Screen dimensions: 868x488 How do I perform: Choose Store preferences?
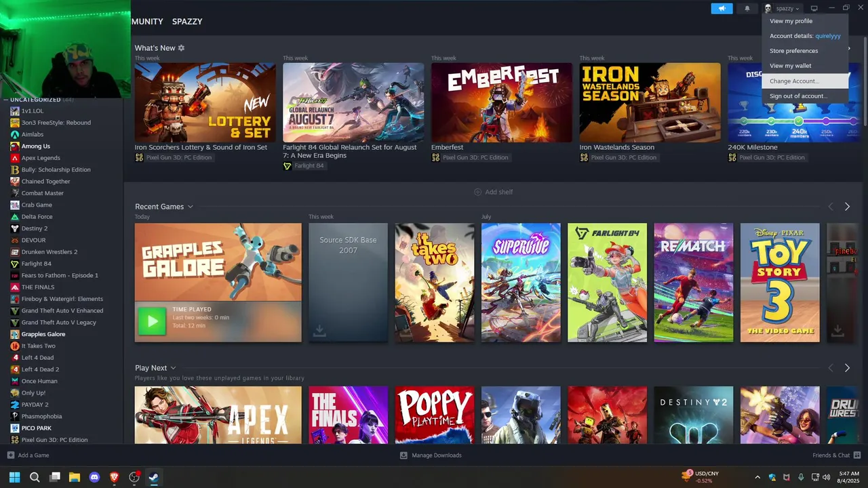805,51
